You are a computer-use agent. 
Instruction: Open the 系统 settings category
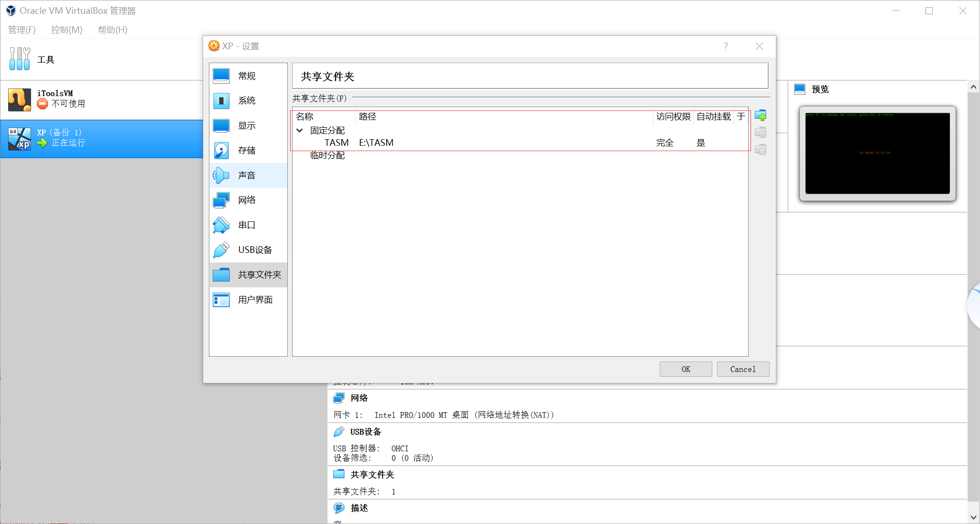248,101
